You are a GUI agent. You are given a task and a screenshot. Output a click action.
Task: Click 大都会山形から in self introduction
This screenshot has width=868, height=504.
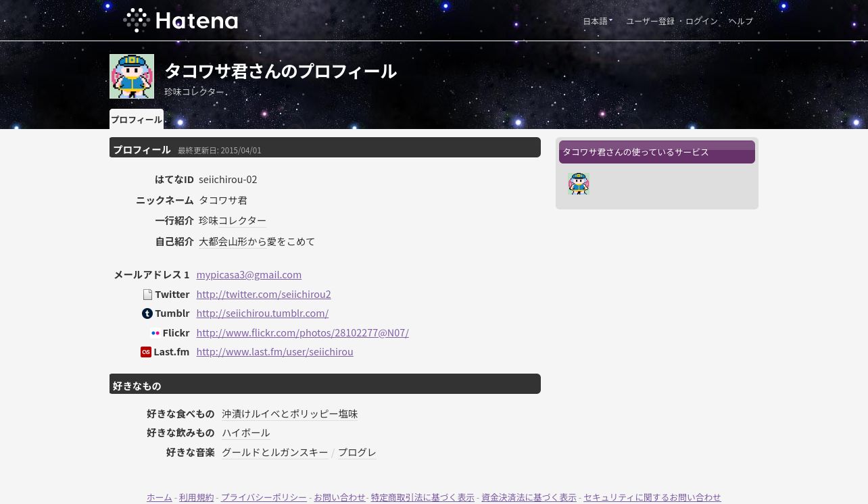coord(233,241)
